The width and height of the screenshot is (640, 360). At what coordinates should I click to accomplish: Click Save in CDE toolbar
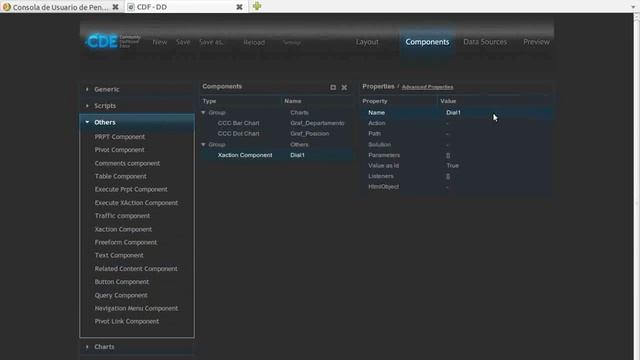(183, 42)
